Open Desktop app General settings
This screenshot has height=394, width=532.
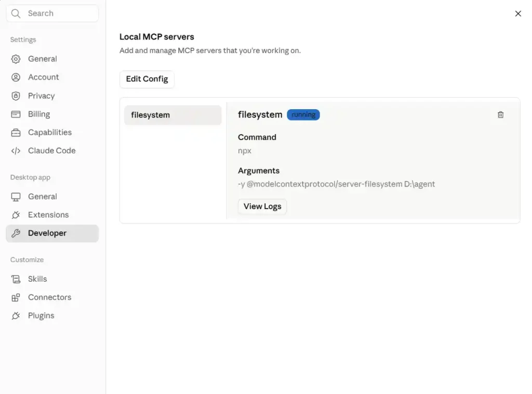pyautogui.click(x=52, y=196)
